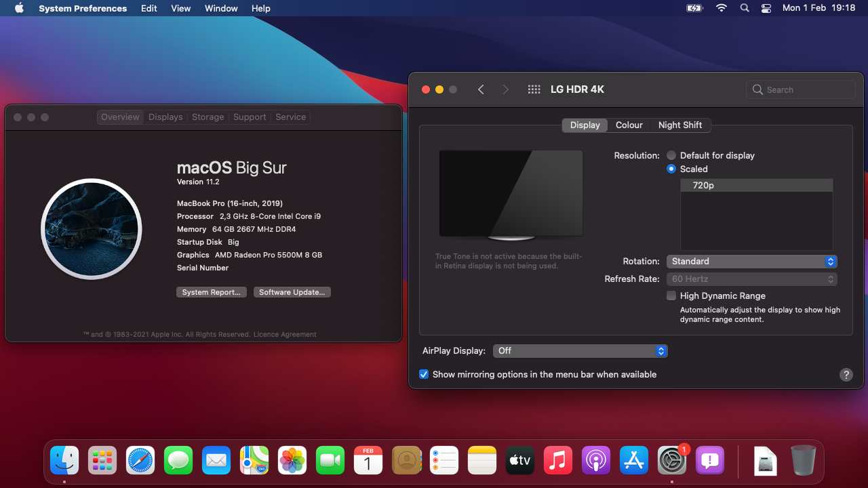868x488 pixels.
Task: Click the Software Update button
Action: (292, 292)
